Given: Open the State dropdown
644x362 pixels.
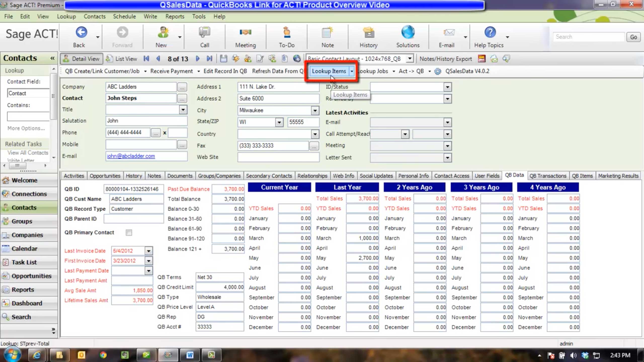Looking at the screenshot, I should click(279, 122).
